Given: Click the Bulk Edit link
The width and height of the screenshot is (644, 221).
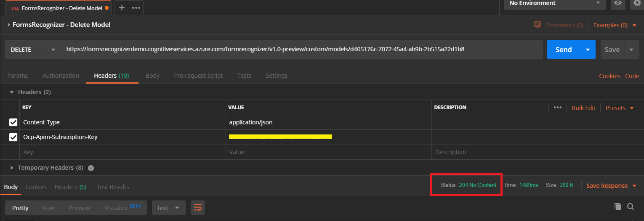Looking at the screenshot, I should [583, 108].
